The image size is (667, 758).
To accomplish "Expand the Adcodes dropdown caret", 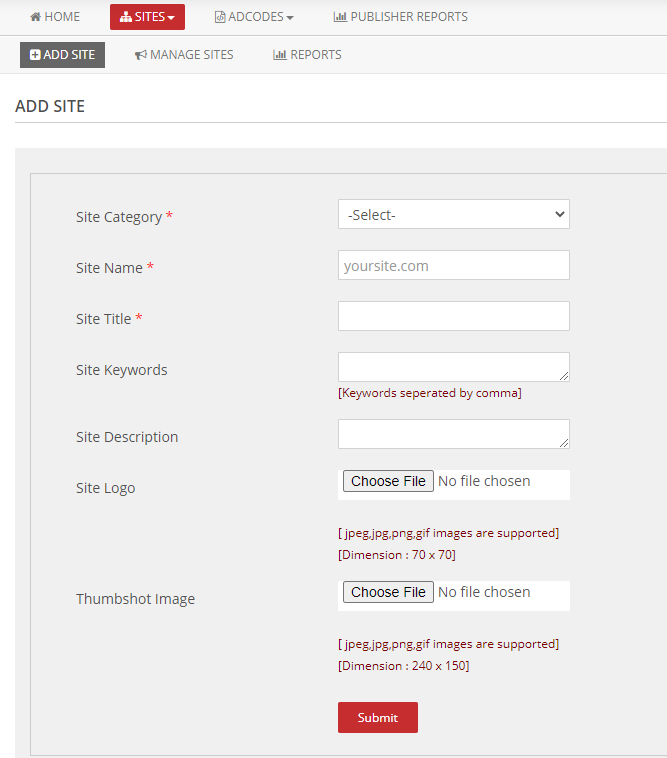I will point(290,18).
